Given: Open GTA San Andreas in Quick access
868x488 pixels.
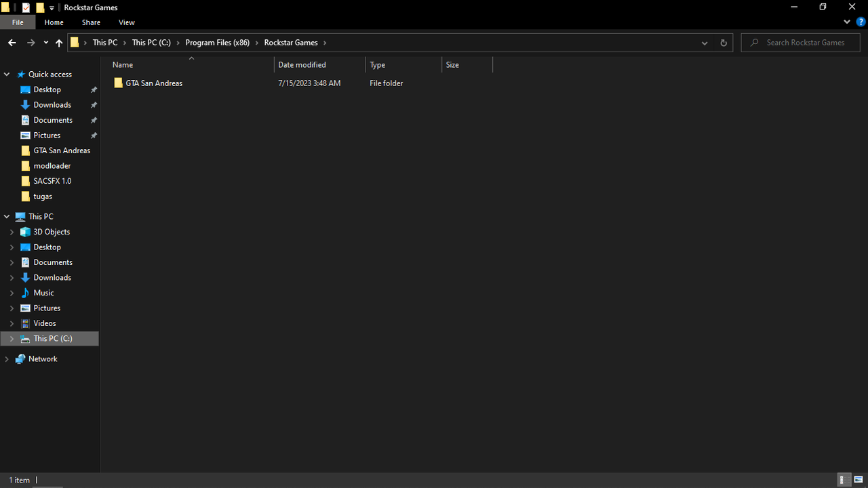Looking at the screenshot, I should click(62, 150).
